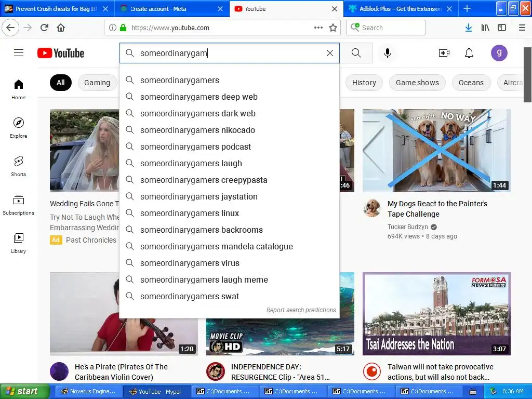This screenshot has width=532, height=399.
Task: Click the page vertical scrollbar thumb
Action: click(527, 75)
